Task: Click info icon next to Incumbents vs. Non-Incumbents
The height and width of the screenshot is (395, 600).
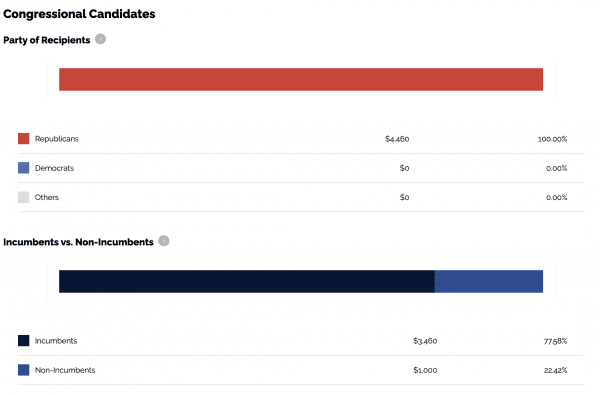Action: [x=164, y=241]
